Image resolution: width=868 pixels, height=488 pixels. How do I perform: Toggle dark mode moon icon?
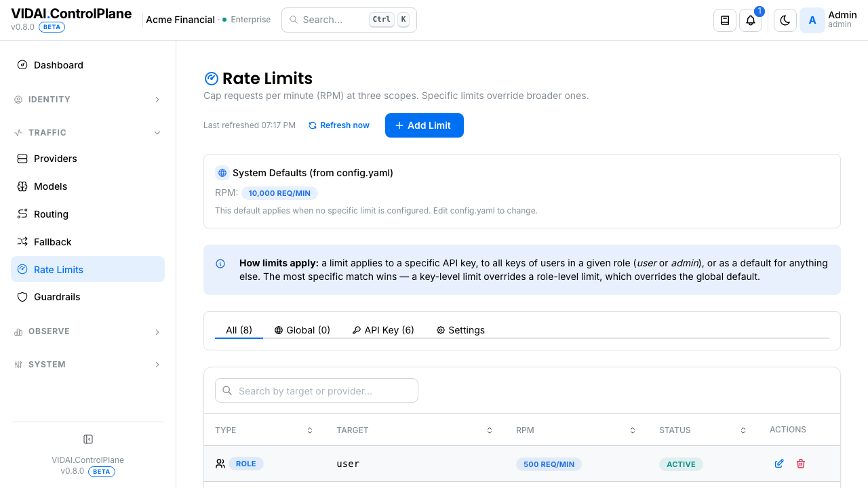[785, 20]
